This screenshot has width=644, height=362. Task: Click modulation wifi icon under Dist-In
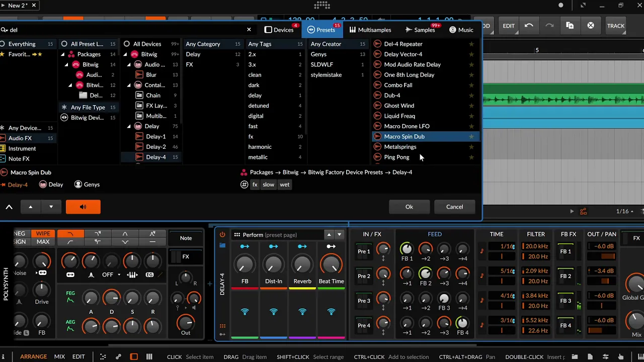click(274, 312)
